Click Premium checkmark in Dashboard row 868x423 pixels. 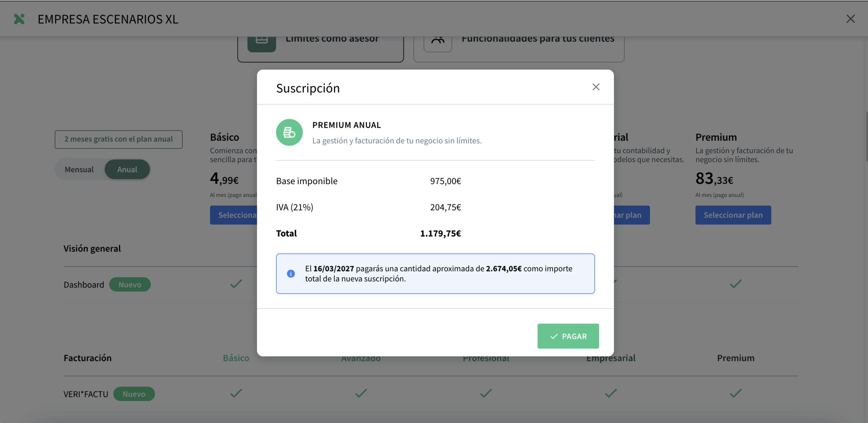pyautogui.click(x=735, y=283)
